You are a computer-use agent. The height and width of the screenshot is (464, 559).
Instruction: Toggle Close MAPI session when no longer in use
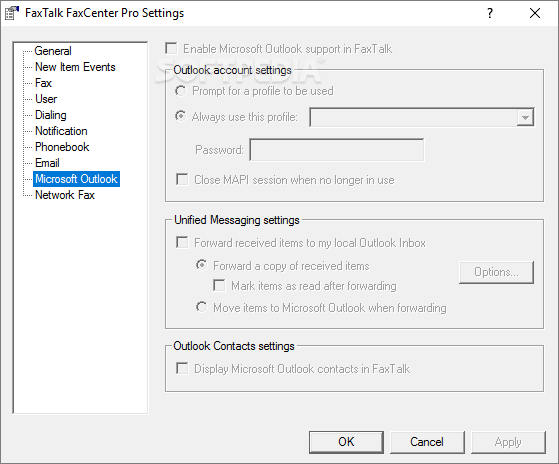[x=182, y=180]
